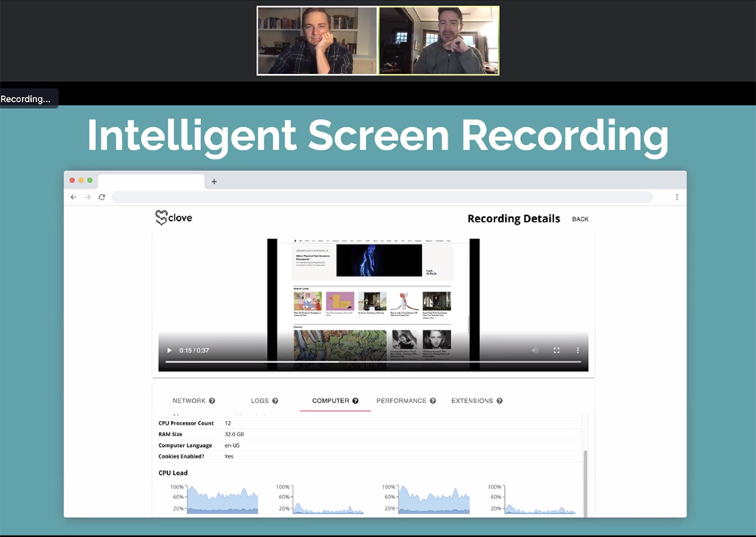Image resolution: width=756 pixels, height=537 pixels.
Task: Select the Computer Language value en-US
Action: point(232,445)
